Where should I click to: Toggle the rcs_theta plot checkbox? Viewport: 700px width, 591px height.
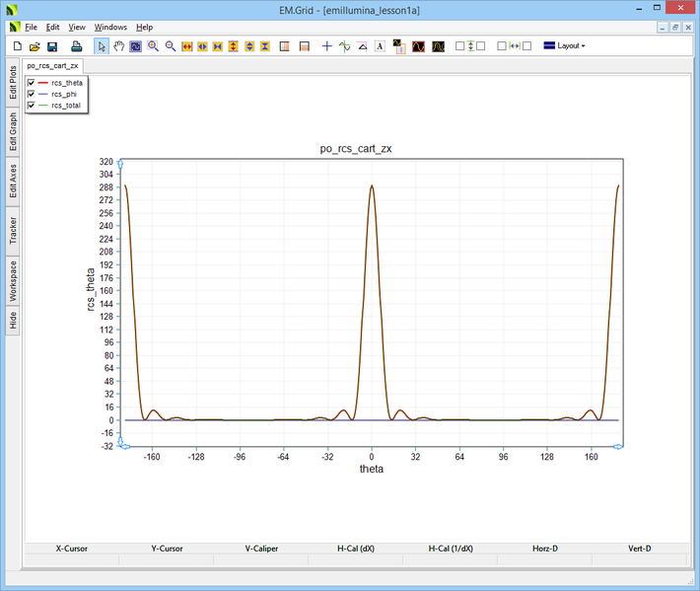tap(32, 83)
